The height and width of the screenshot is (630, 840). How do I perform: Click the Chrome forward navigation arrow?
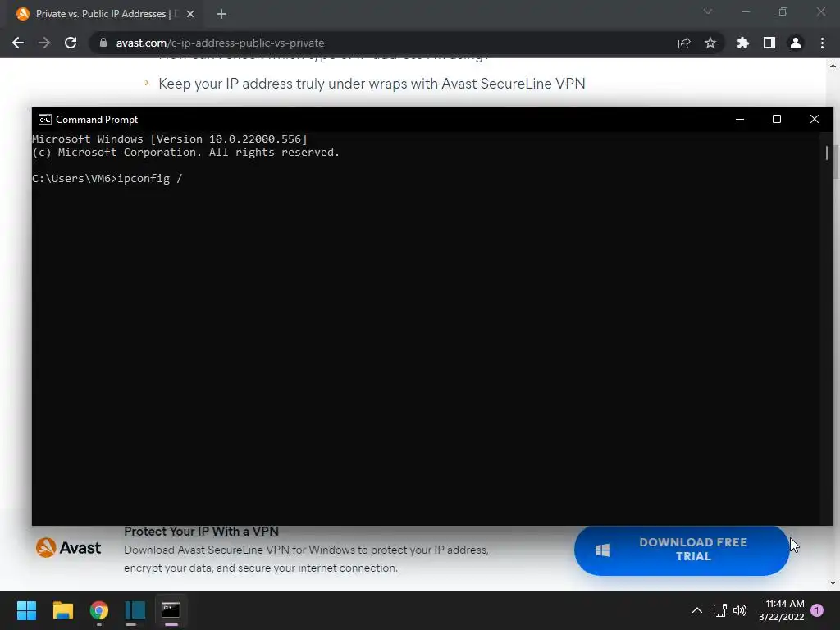(44, 43)
